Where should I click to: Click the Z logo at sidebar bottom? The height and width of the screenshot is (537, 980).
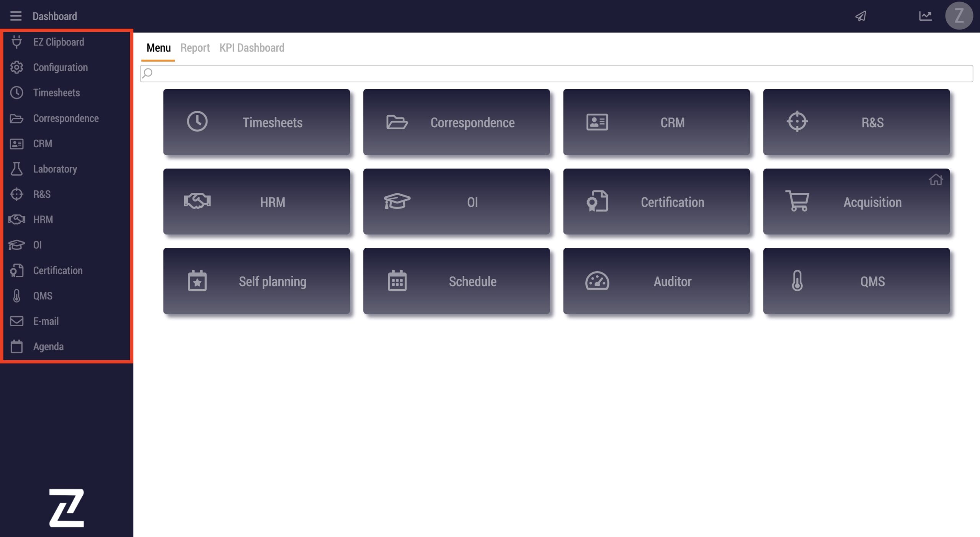click(67, 508)
